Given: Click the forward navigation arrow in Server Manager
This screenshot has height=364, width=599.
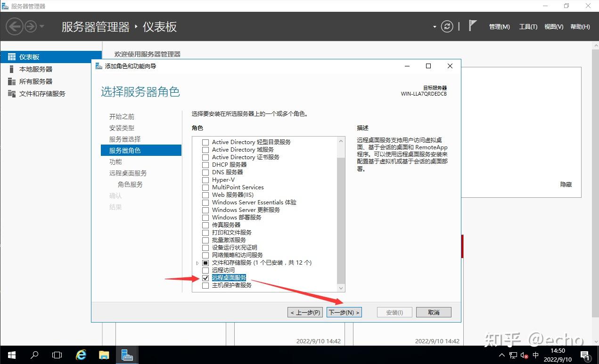Looking at the screenshot, I should 31,26.
